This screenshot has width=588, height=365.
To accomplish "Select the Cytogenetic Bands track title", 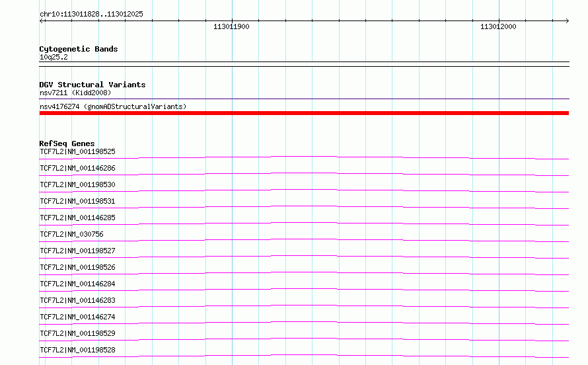I will pos(79,49).
